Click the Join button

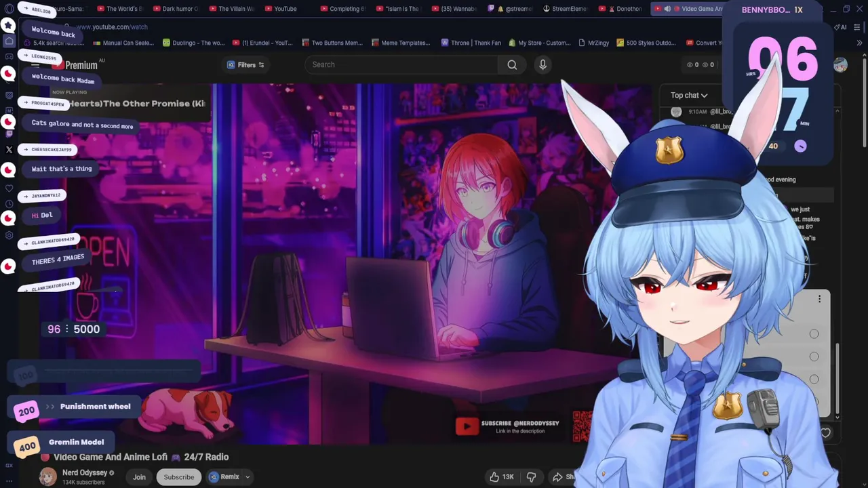click(x=139, y=477)
